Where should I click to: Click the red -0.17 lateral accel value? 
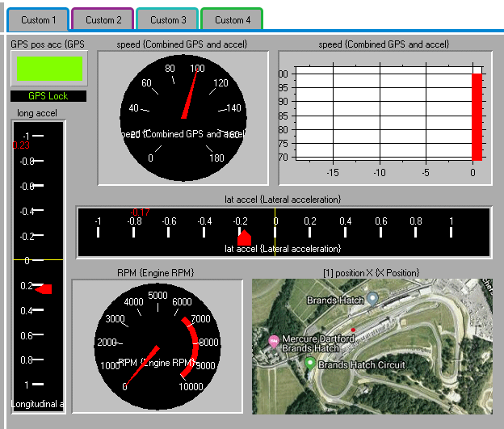click(140, 212)
